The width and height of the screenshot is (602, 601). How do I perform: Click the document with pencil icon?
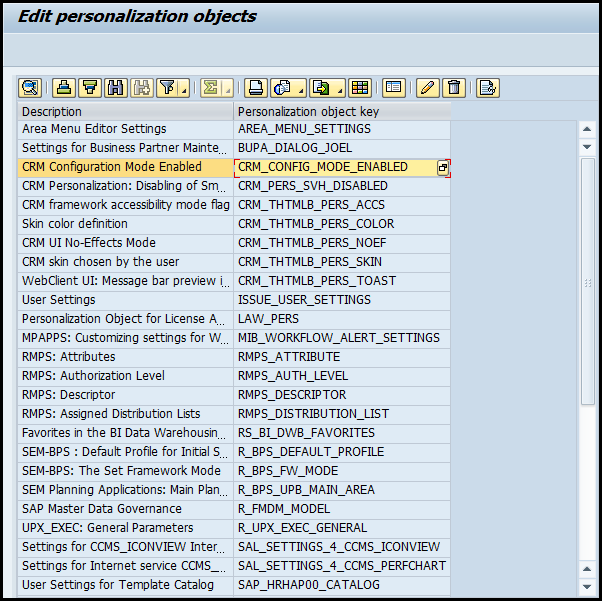[x=488, y=88]
